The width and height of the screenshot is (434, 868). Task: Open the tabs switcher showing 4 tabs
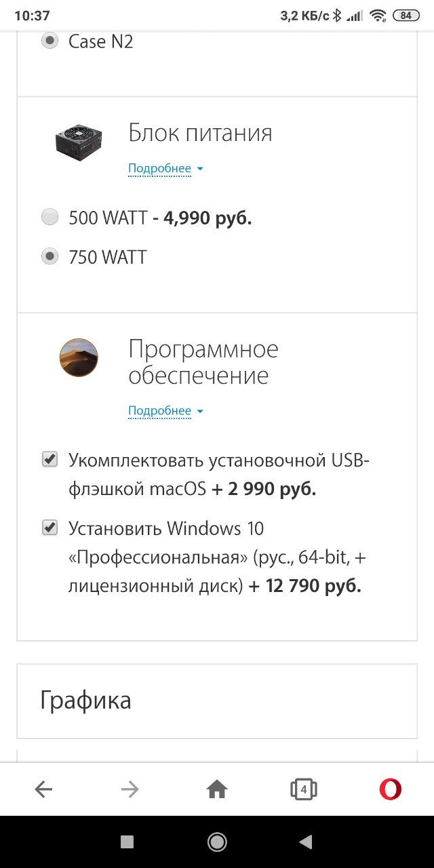(x=304, y=789)
